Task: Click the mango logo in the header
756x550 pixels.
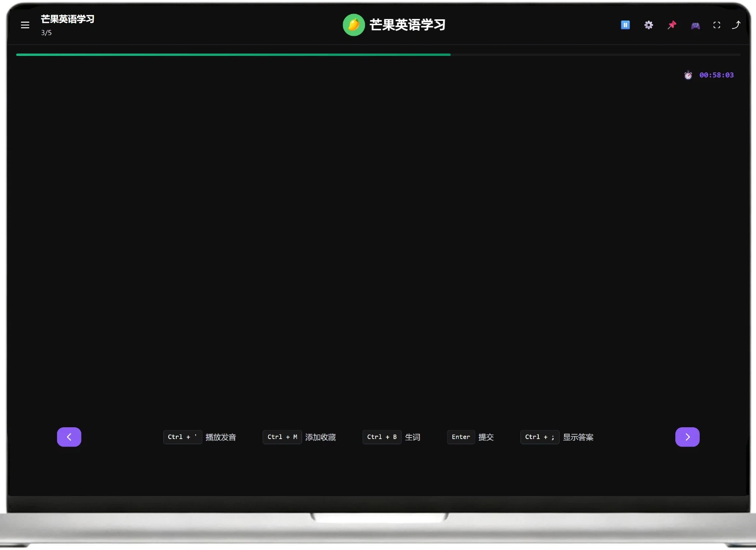Action: tap(353, 24)
